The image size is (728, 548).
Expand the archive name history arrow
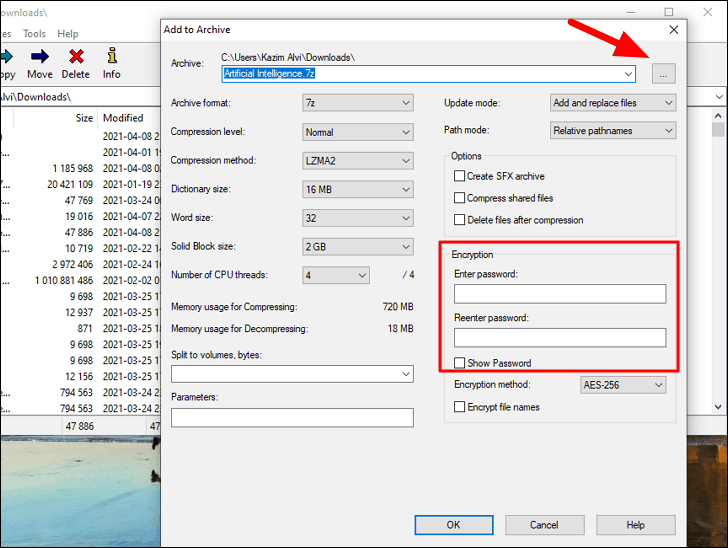click(628, 74)
